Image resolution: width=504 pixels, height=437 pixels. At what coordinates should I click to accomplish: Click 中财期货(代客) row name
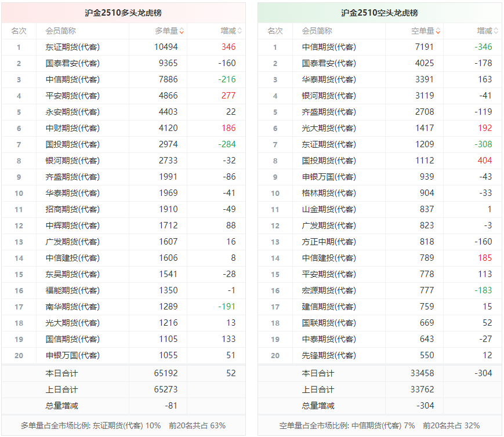(72, 128)
